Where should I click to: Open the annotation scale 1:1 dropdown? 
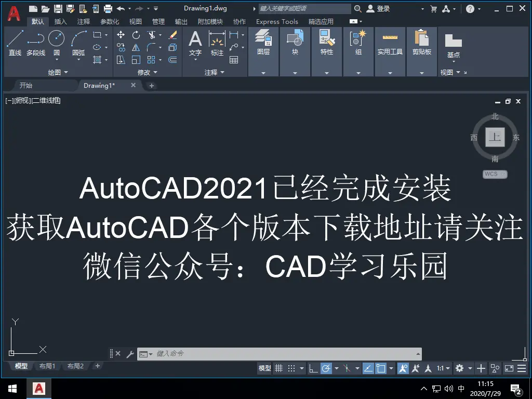tap(443, 368)
